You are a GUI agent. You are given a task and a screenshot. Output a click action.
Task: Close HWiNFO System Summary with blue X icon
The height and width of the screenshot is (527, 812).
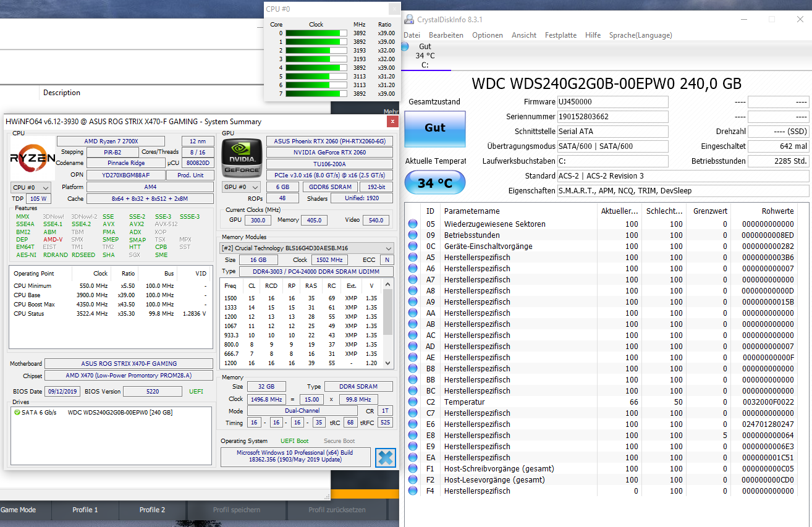click(x=385, y=458)
